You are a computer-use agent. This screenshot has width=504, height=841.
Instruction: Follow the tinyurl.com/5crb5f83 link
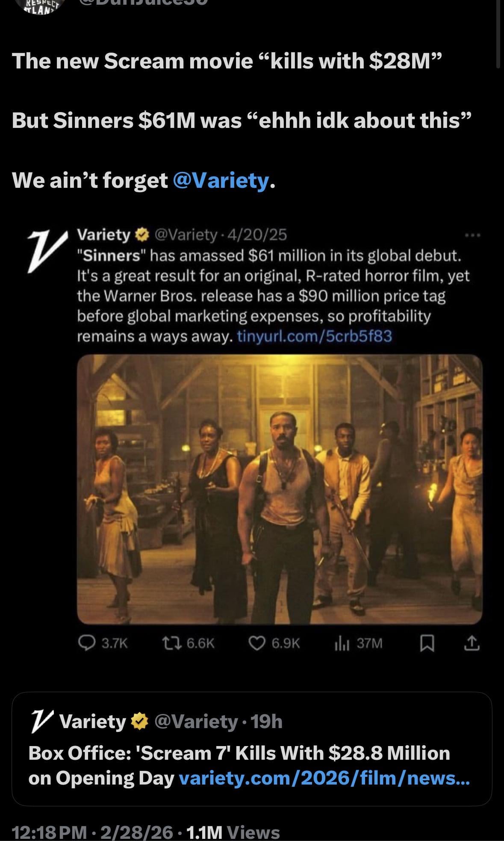click(x=314, y=336)
